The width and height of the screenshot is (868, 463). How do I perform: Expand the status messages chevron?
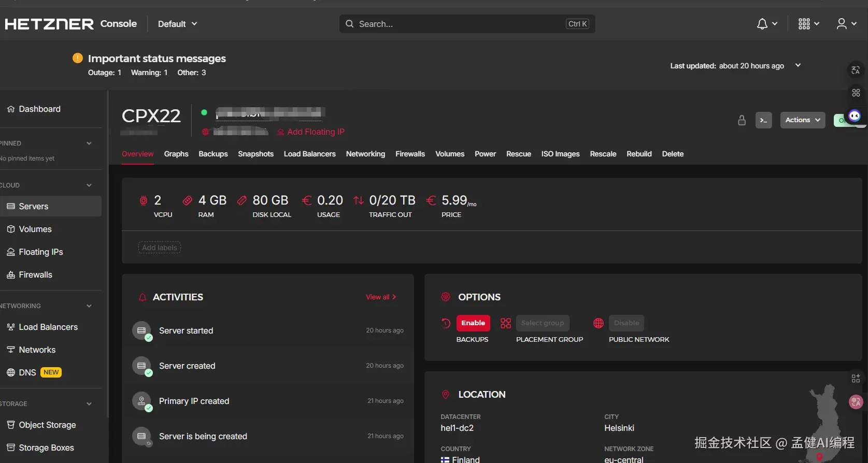[x=798, y=65]
